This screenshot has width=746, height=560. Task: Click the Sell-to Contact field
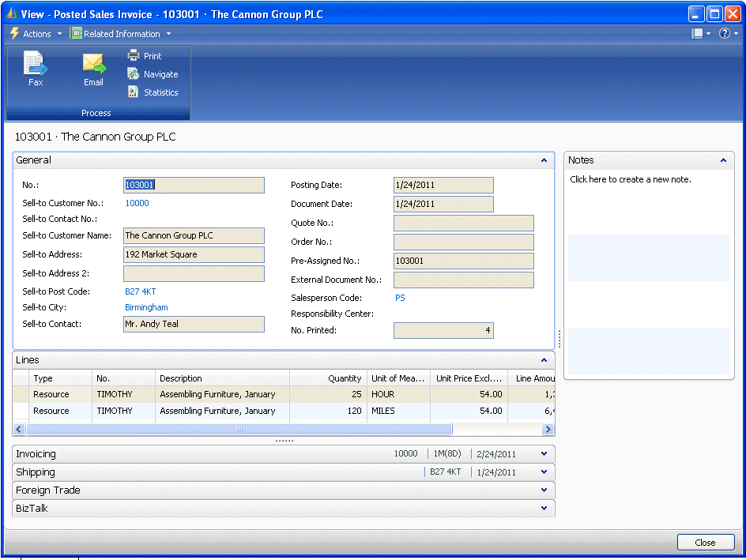point(194,324)
